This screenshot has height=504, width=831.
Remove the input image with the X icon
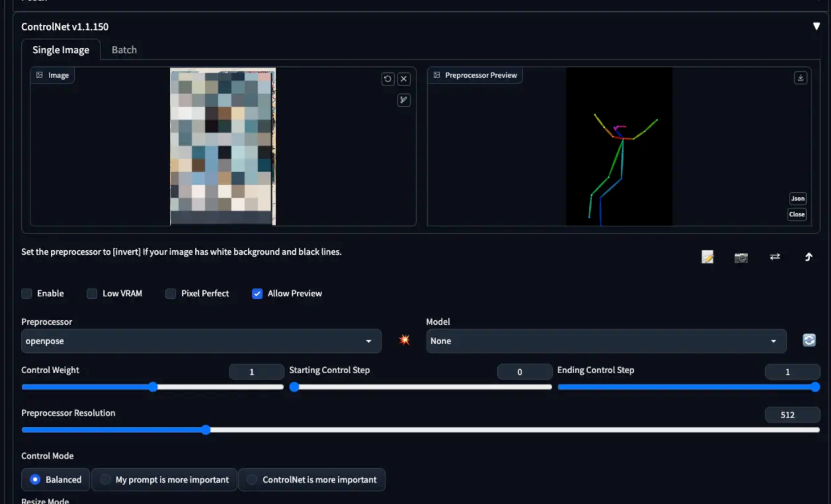tap(404, 79)
